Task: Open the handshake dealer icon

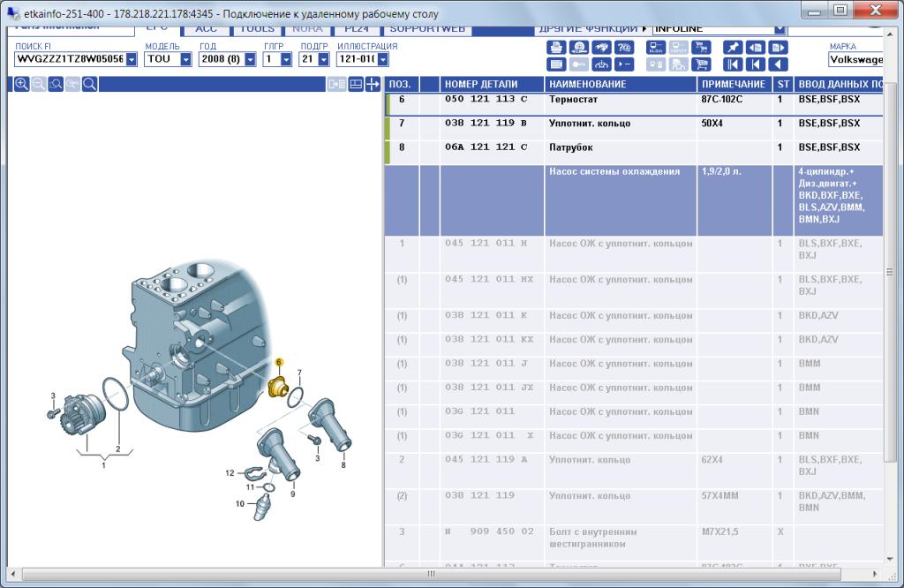Action: point(601,48)
